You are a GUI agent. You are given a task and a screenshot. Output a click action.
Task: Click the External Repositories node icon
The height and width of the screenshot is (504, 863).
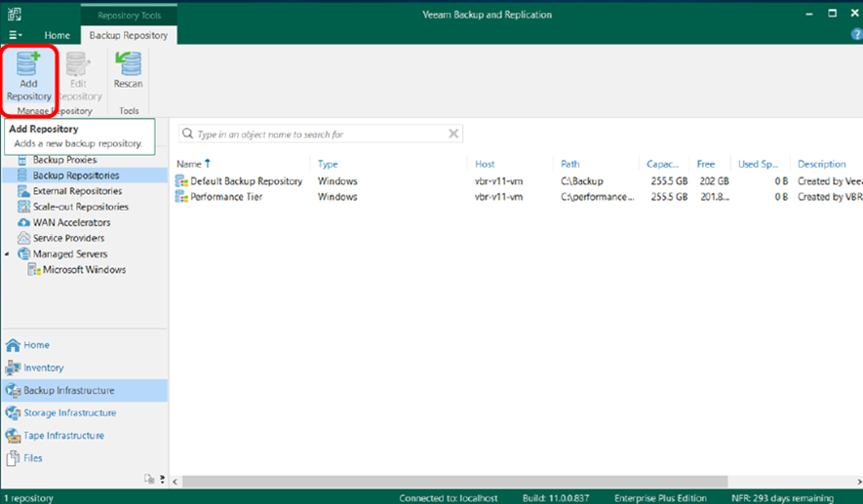[23, 191]
